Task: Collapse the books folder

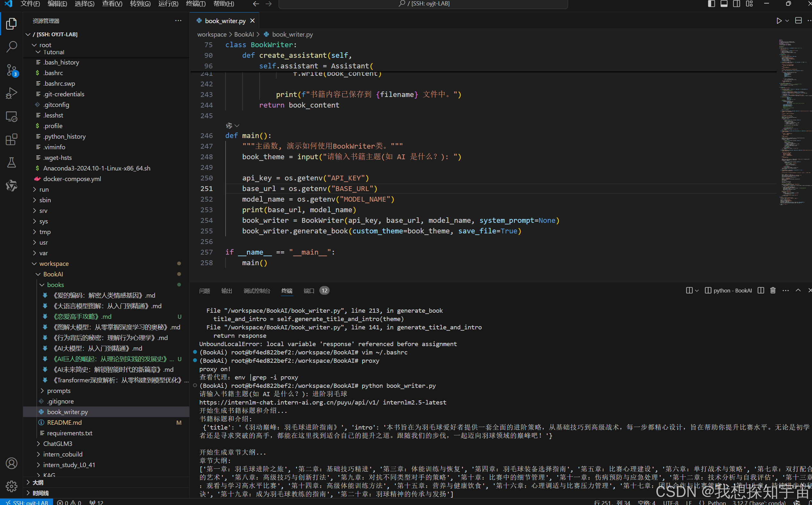Action: coord(42,284)
